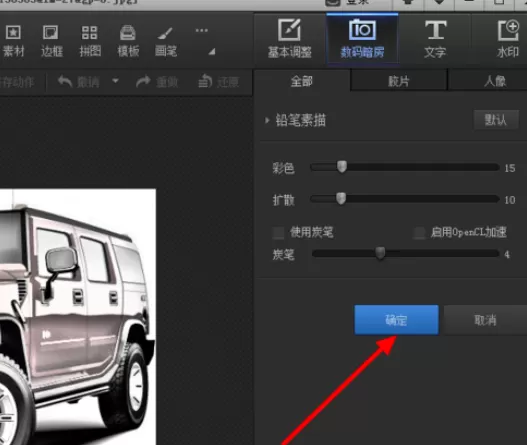Enable the 使用炭笔 checkbox

pyautogui.click(x=278, y=233)
